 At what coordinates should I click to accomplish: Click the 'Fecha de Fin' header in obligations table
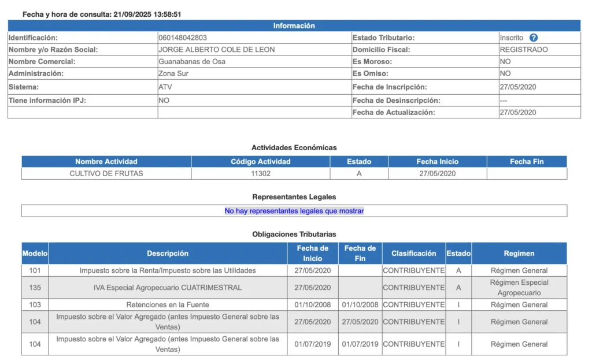click(360, 254)
